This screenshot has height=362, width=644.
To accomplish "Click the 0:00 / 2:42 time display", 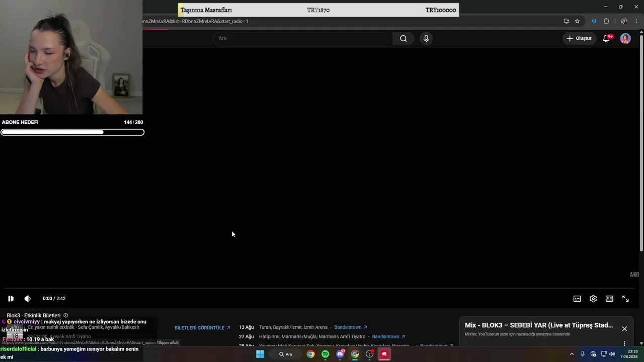I will (x=54, y=299).
